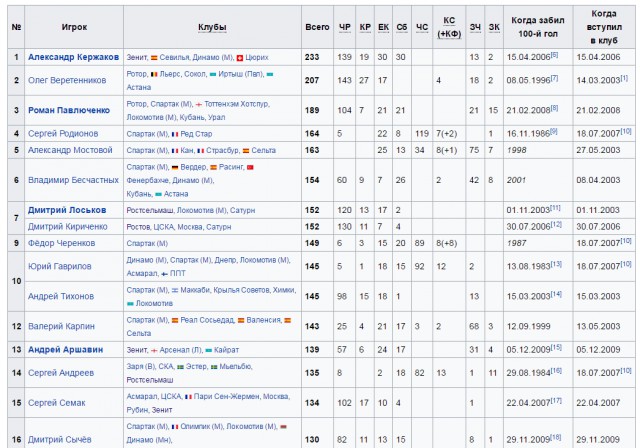The image size is (640, 448).
Task: Open Александр Кержаков player link
Action: [x=73, y=57]
